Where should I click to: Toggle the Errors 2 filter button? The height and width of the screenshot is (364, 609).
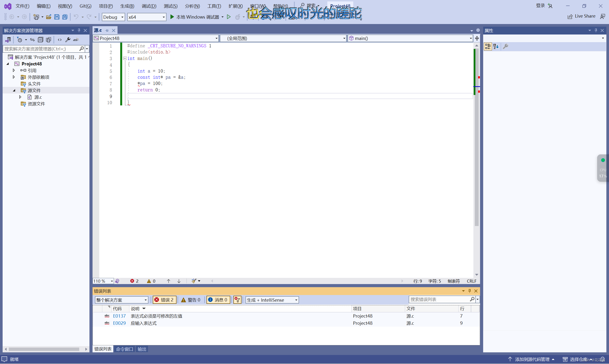pos(164,300)
